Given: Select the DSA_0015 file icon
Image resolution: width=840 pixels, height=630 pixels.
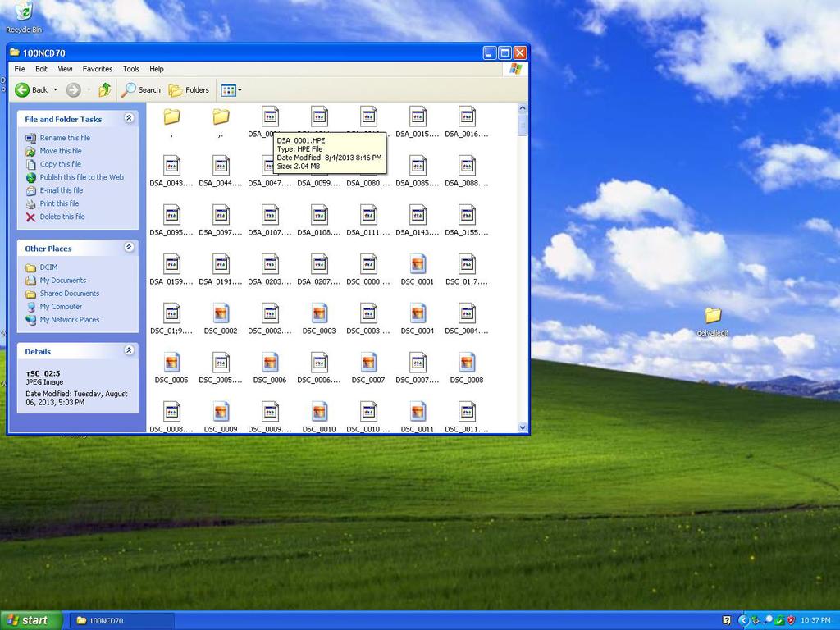Looking at the screenshot, I should click(x=418, y=116).
